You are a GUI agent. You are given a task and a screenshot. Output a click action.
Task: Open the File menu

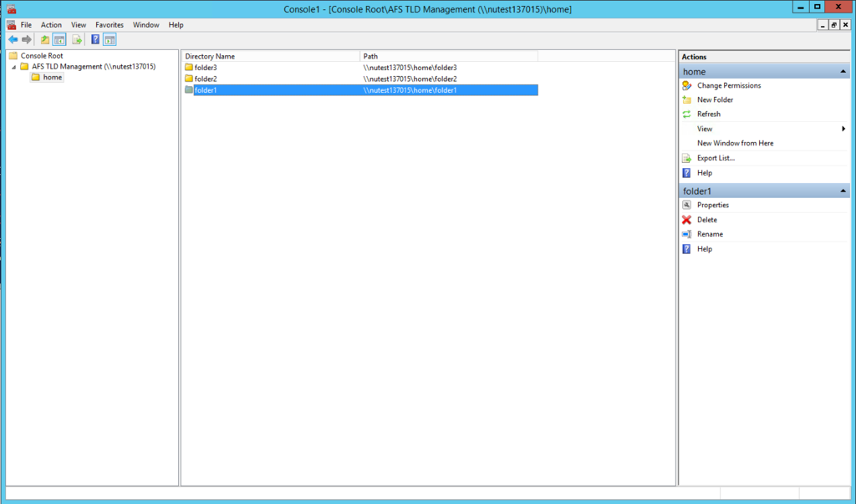click(26, 24)
